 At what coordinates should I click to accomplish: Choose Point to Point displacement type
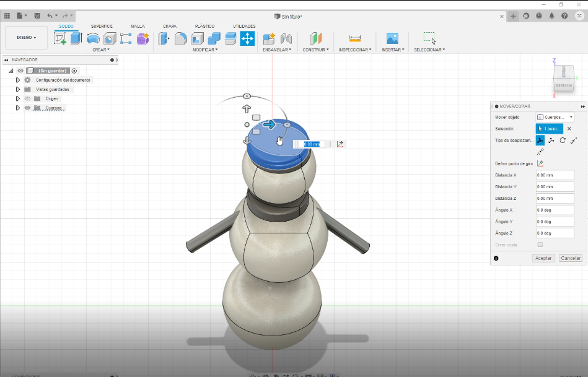tap(574, 140)
